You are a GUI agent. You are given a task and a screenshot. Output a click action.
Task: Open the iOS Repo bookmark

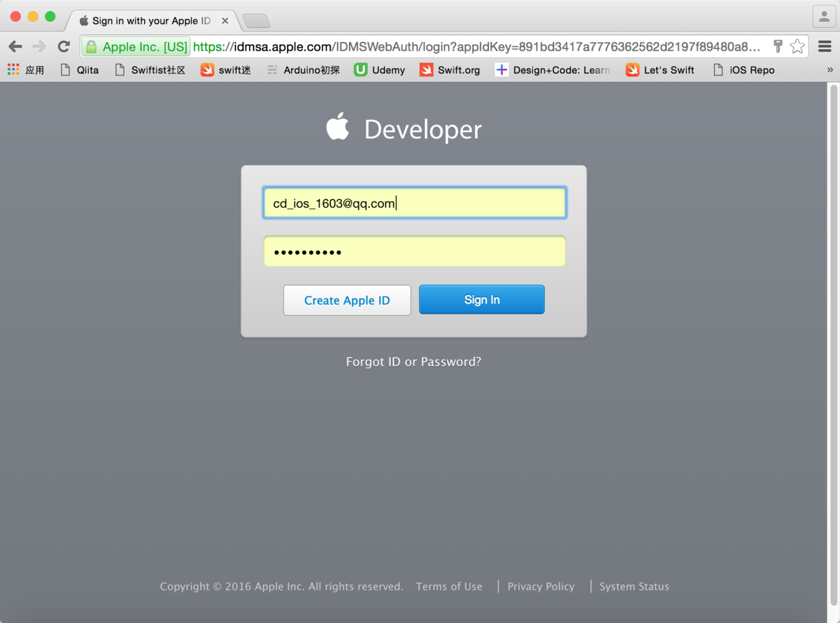[743, 70]
